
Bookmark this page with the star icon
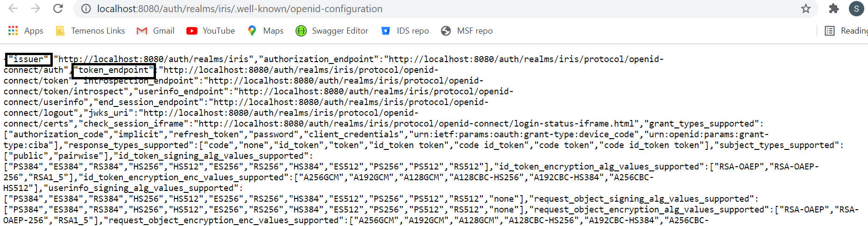click(x=806, y=9)
